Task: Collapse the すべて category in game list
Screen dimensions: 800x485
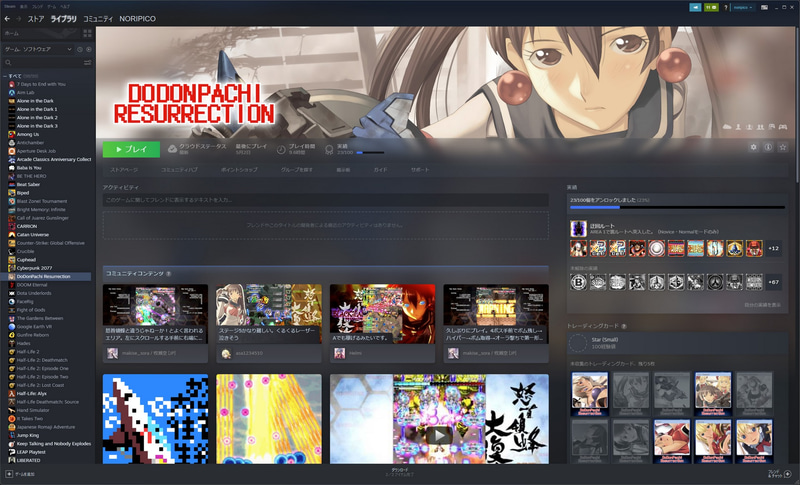Action: click(x=5, y=76)
